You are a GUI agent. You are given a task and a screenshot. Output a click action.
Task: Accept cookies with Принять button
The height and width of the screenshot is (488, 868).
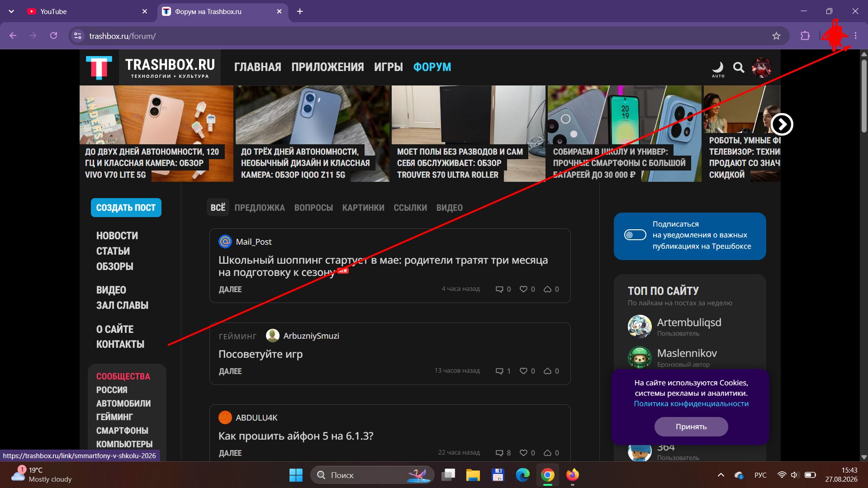click(691, 426)
